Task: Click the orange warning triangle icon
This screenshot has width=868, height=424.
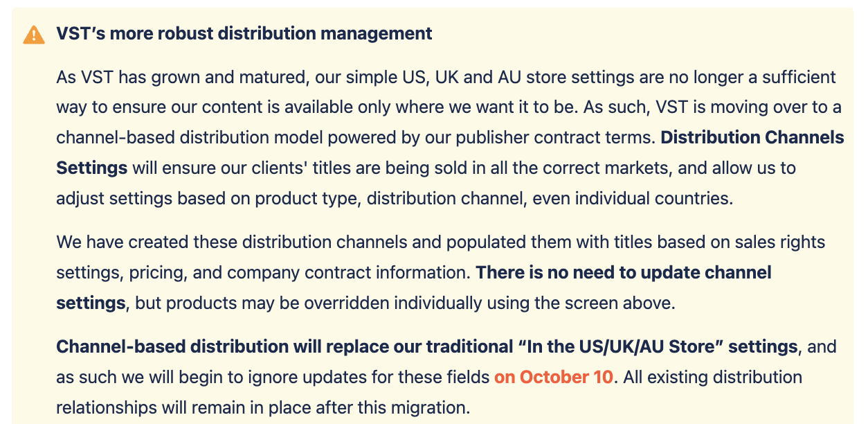Action: [34, 34]
